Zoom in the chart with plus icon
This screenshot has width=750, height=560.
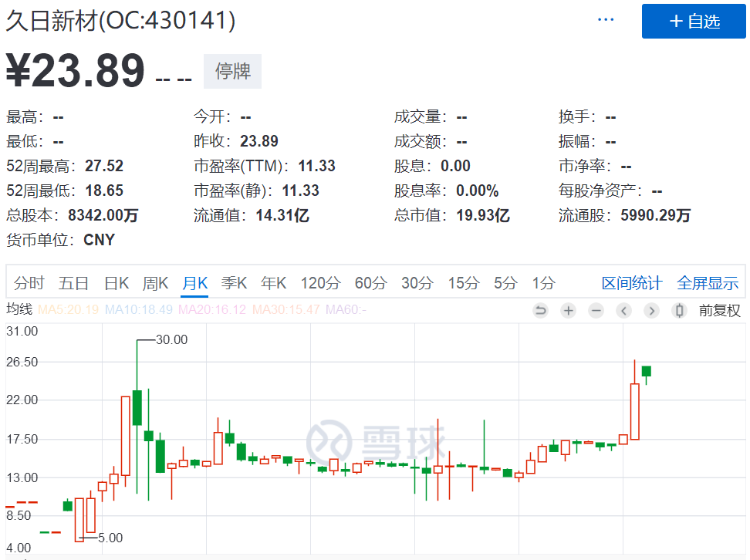pos(568,311)
